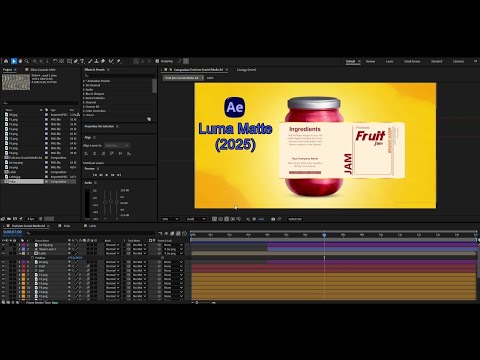This screenshot has height=360, width=480.
Task: Click the viewer preview timecode
Action: pos(295,219)
